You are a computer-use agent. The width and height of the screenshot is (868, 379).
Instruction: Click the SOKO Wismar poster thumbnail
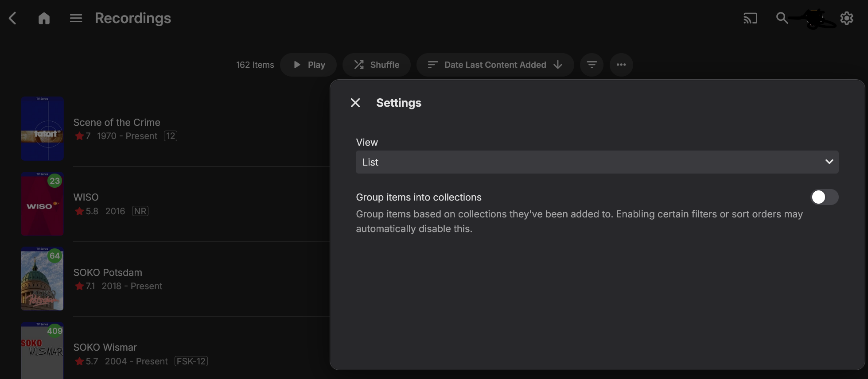42,351
